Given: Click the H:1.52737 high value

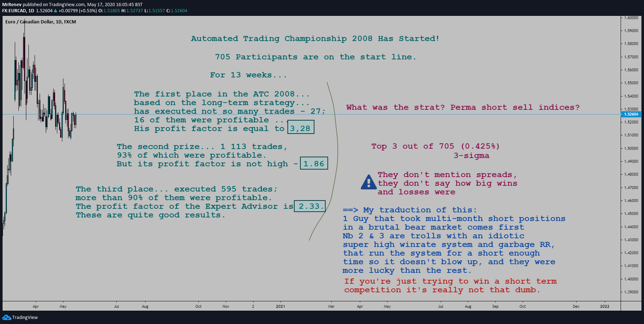Looking at the screenshot, I should click(132, 11).
